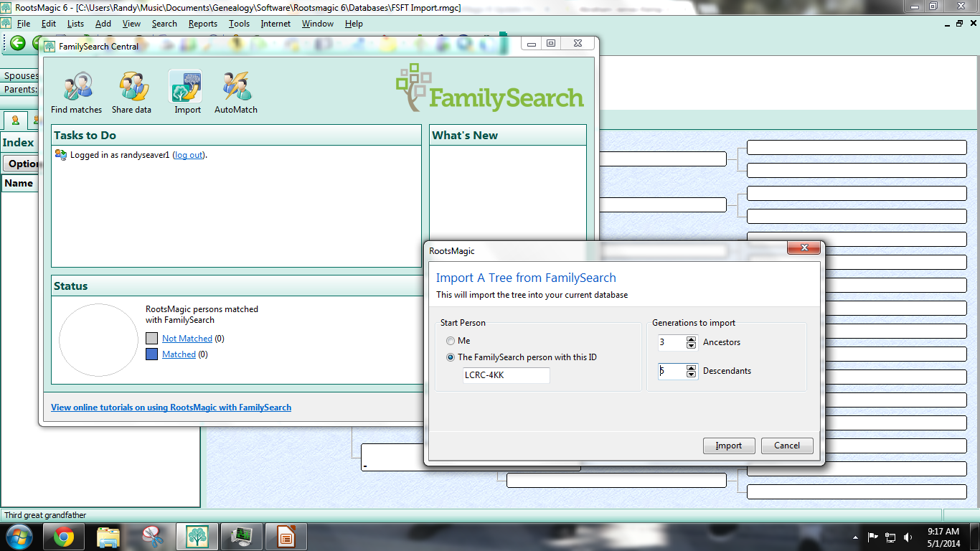Image resolution: width=980 pixels, height=551 pixels.
Task: Open the View menu
Action: pyautogui.click(x=131, y=24)
